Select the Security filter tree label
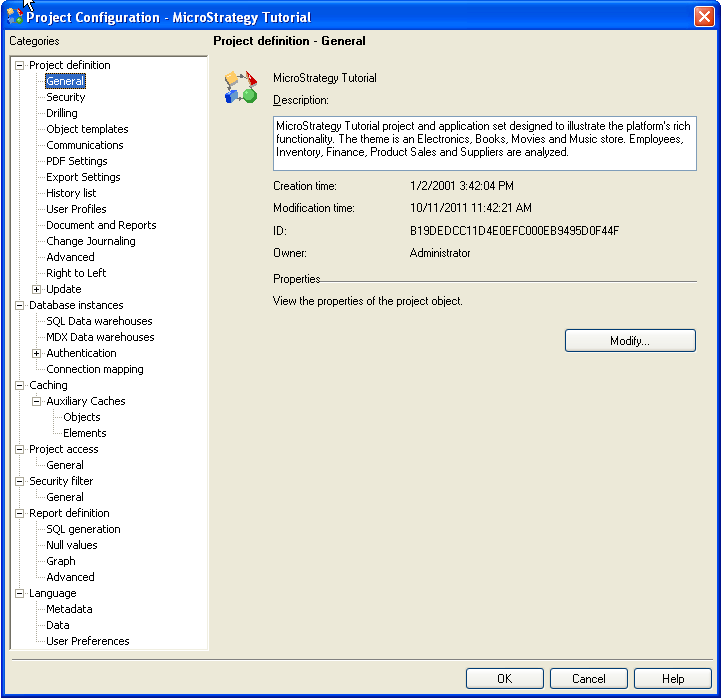 [61, 481]
